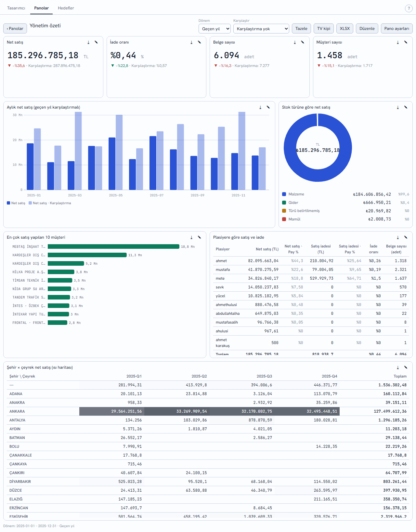Click the red Mamül legend swatch
This screenshot has height=532, width=416.
point(284,219)
